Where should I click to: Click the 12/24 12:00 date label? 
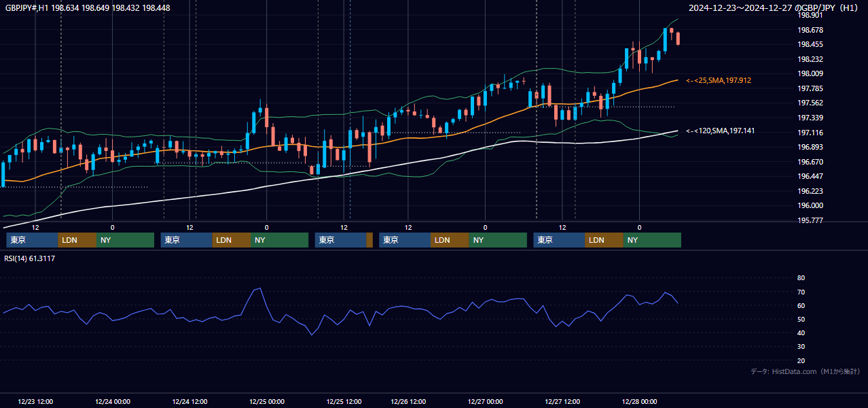pyautogui.click(x=190, y=402)
